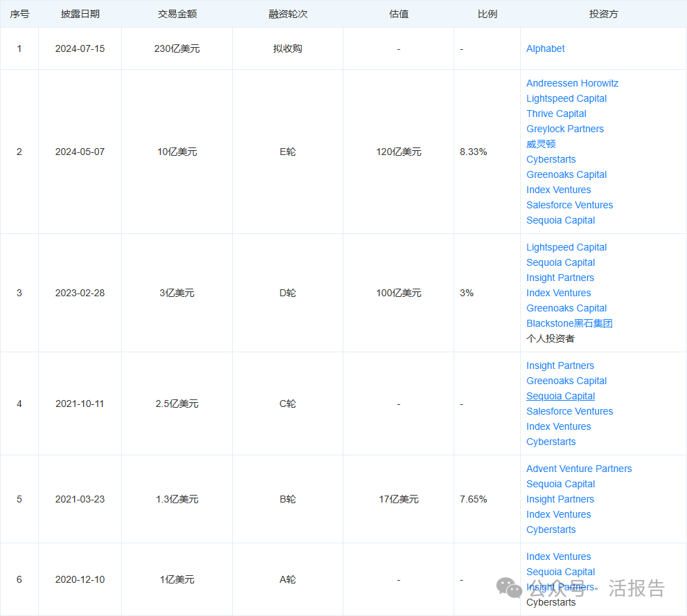Open the Thrive Capital investor link
Image resolution: width=687 pixels, height=616 pixels.
(556, 114)
